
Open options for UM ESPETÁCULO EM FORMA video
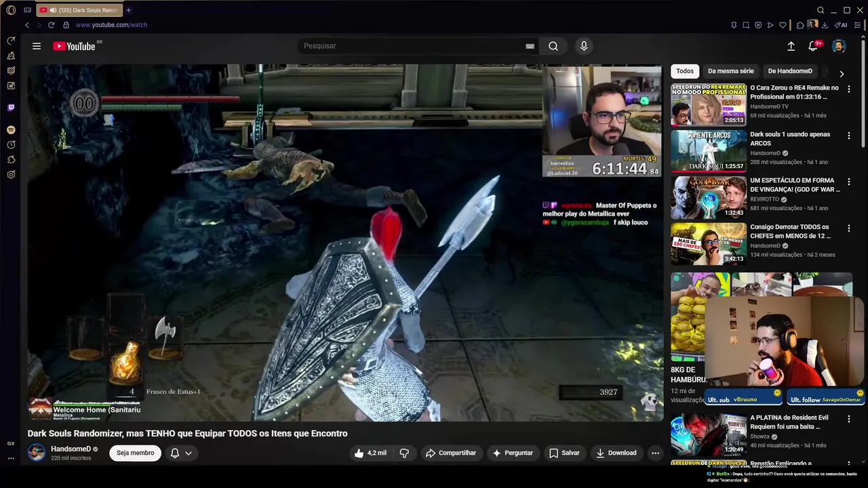(x=848, y=182)
